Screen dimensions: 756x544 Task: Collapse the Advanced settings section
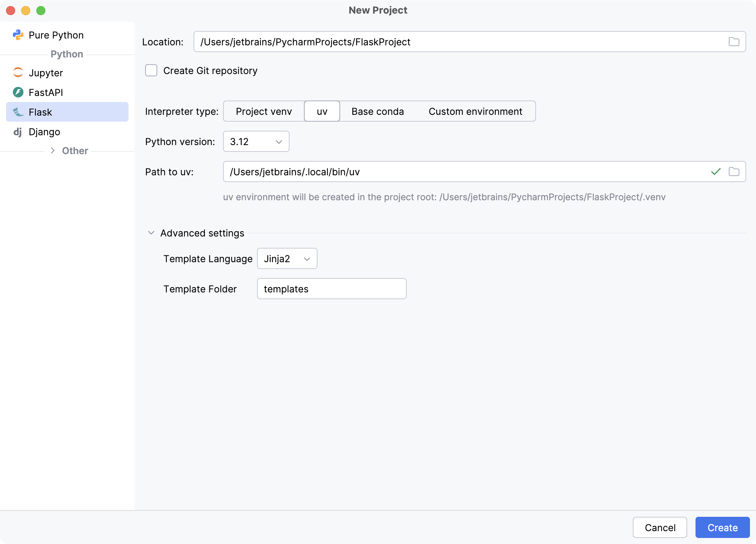[x=151, y=233]
